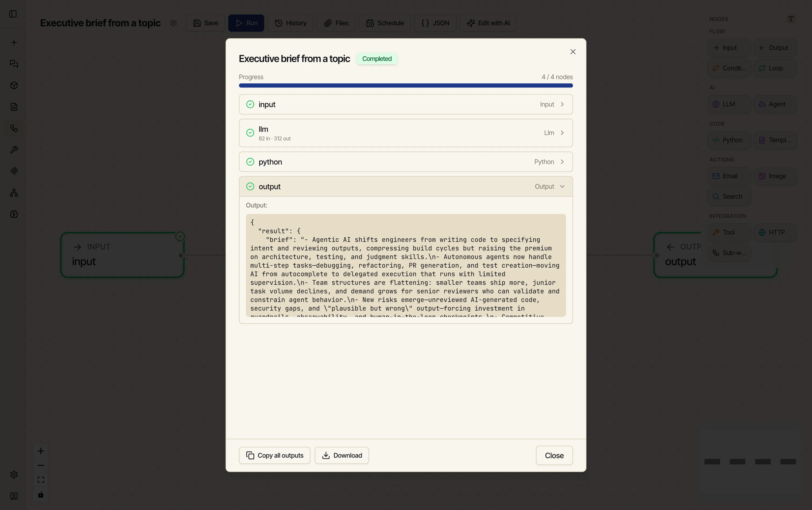Add an Agent node from the palette

775,104
